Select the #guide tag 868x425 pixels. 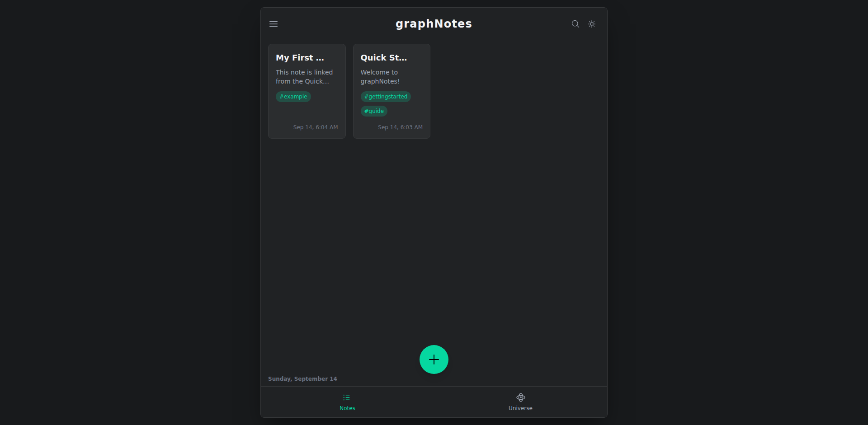pos(374,111)
